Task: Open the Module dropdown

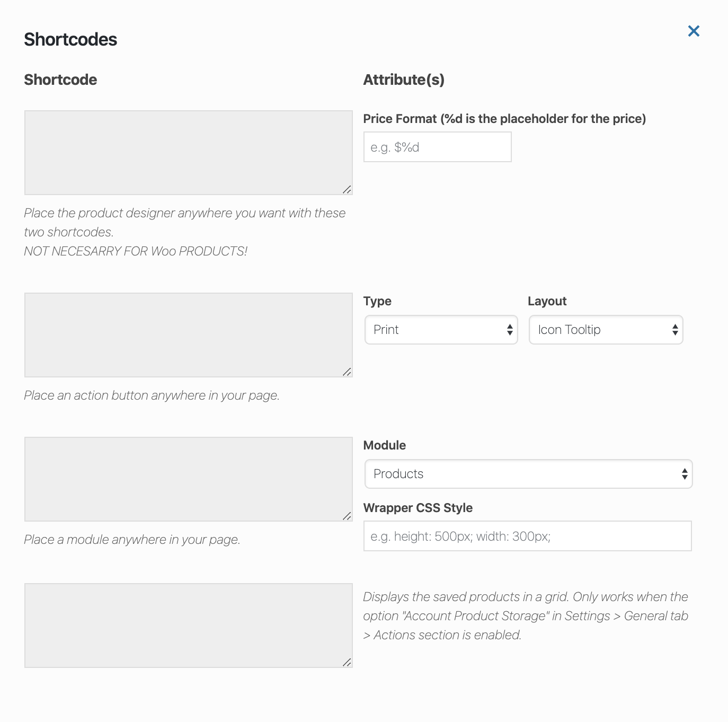Action: click(x=528, y=473)
